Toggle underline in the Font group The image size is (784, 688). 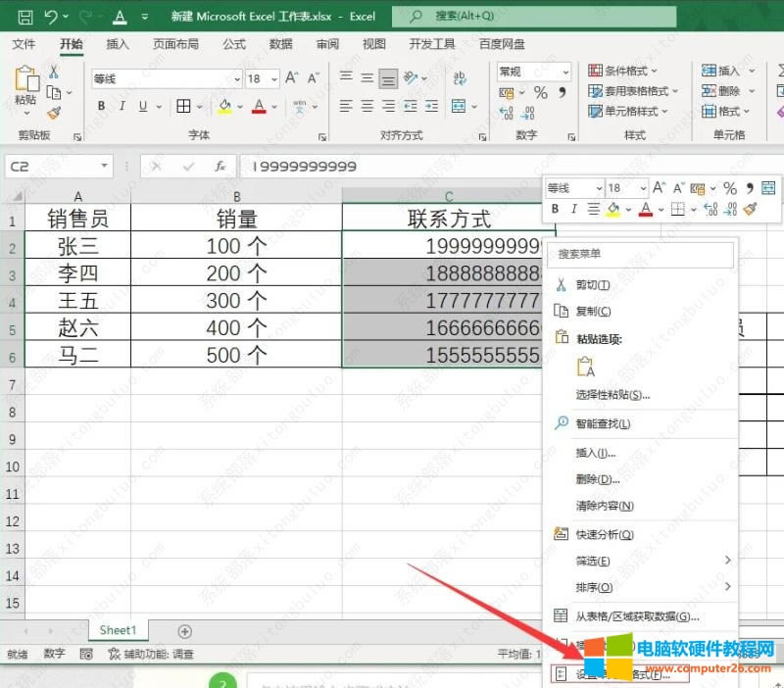[141, 106]
